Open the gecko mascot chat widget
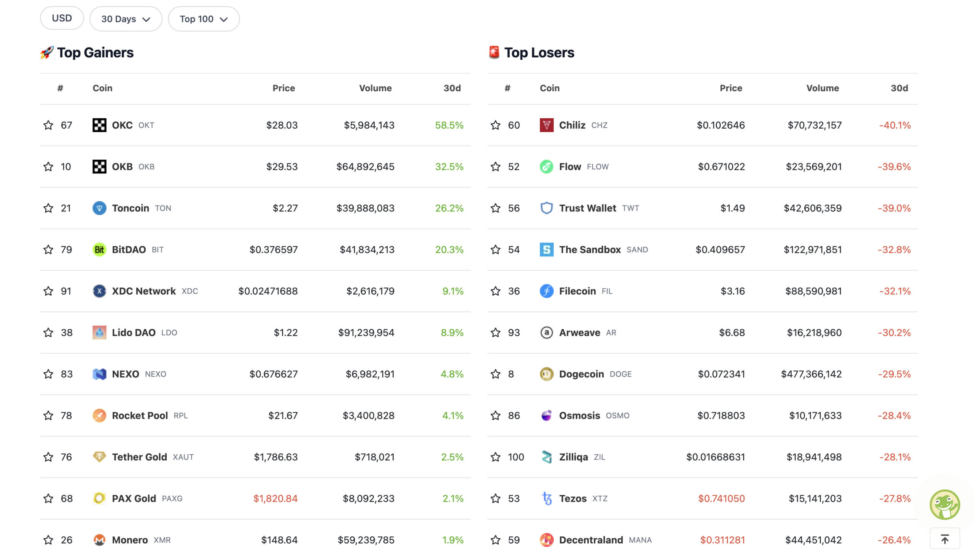This screenshot has width=974, height=560. (x=944, y=504)
